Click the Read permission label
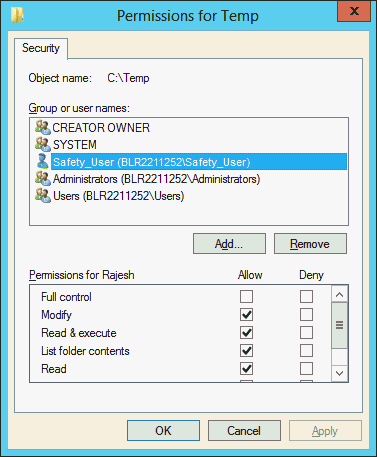 tap(54, 369)
